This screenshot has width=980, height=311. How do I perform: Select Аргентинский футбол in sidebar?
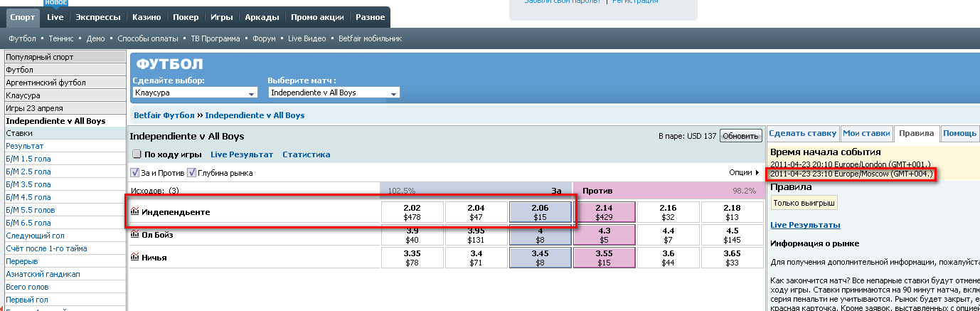tap(65, 83)
